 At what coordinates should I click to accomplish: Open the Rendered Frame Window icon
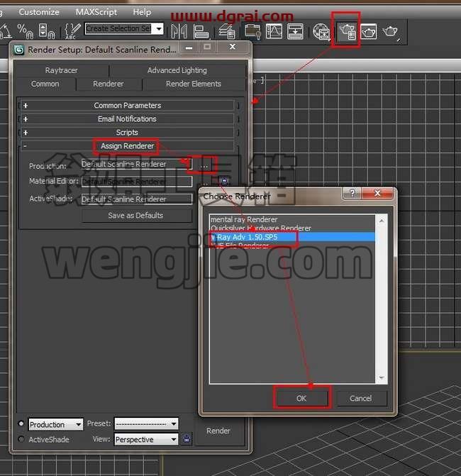click(x=368, y=31)
